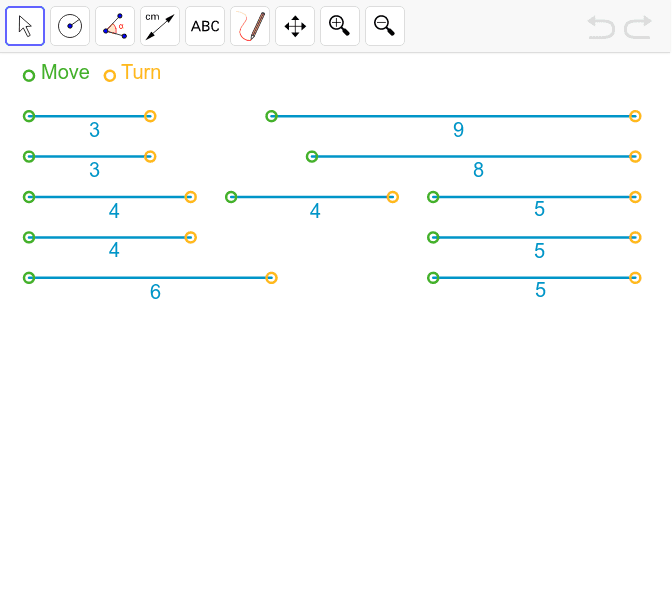Image resolution: width=672 pixels, height=600 pixels.
Task: Click the length label 8
Action: (478, 170)
